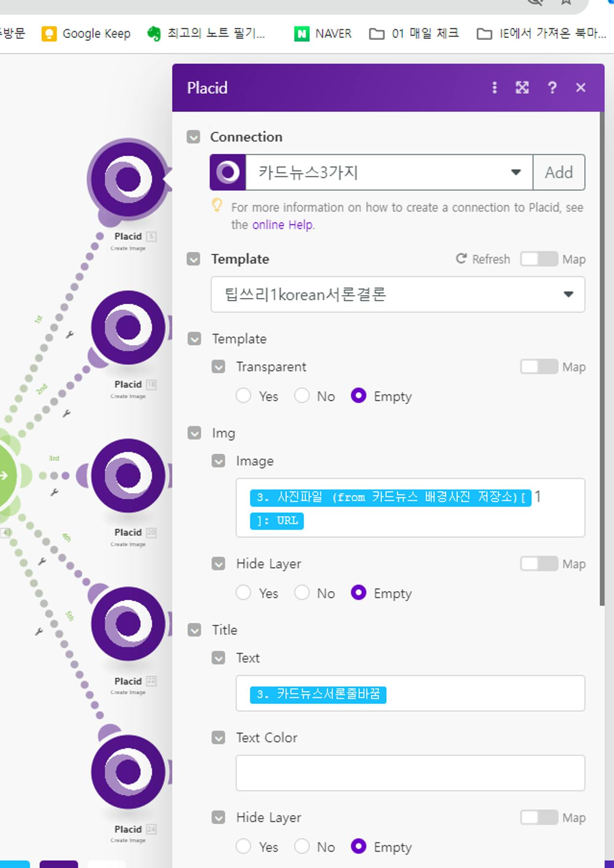Select Empty for Transparent

pos(358,396)
